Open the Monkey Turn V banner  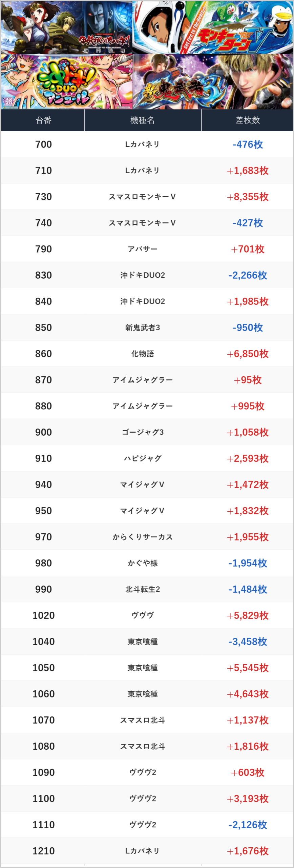pos(212,27)
